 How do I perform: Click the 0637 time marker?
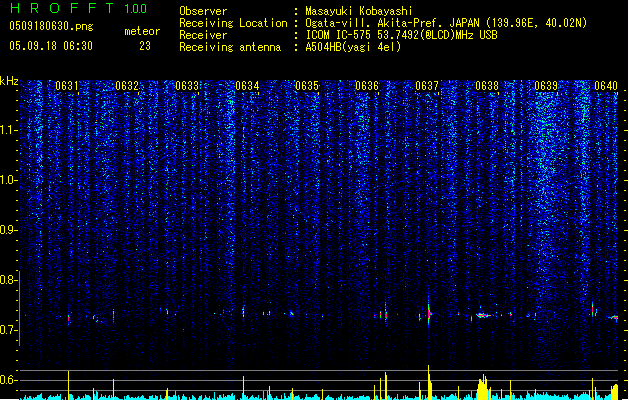(x=427, y=86)
